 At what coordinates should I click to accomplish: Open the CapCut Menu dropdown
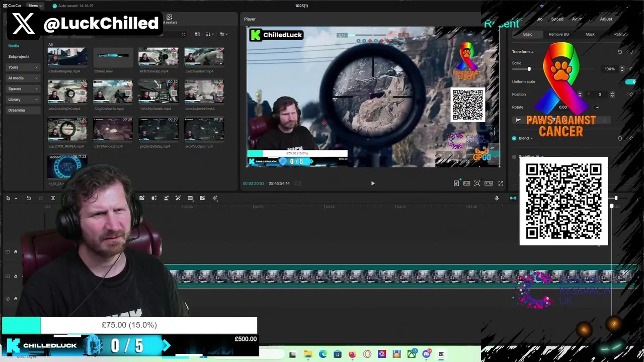(35, 6)
